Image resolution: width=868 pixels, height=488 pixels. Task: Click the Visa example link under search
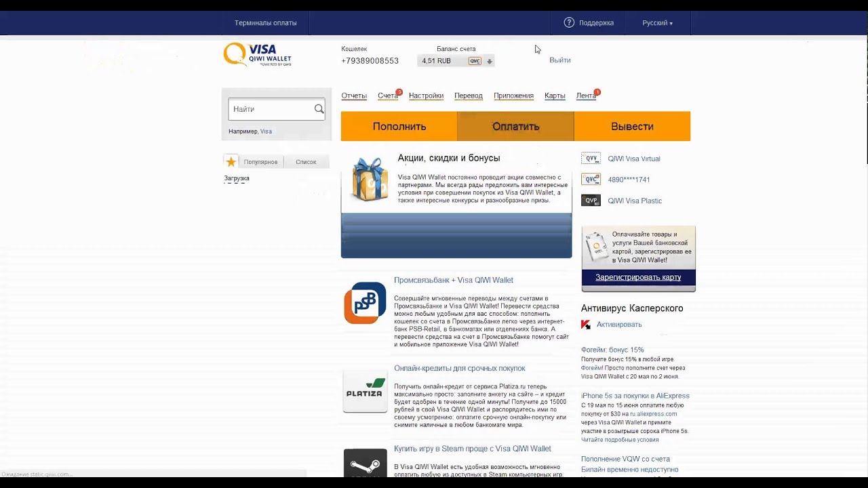[x=266, y=131]
